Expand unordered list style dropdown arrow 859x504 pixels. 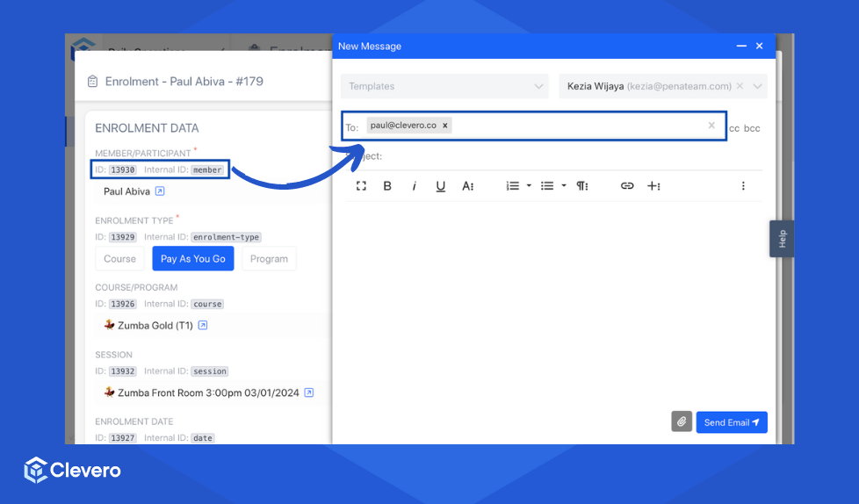coord(564,186)
